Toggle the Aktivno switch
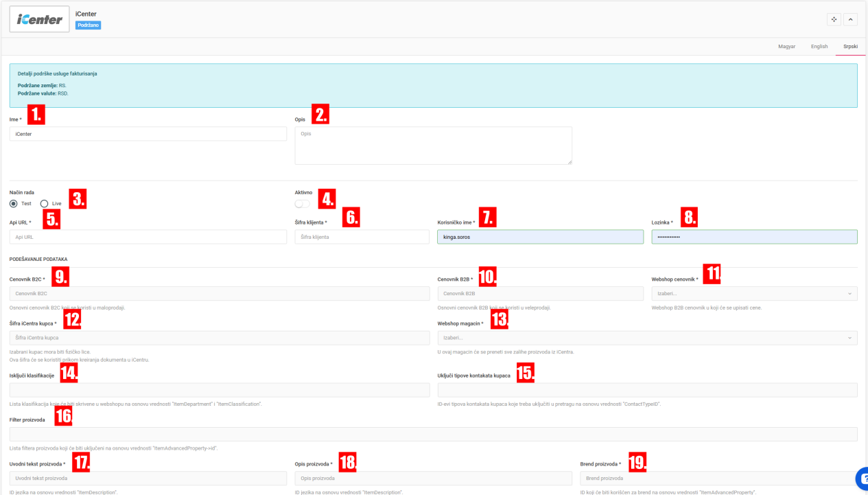Viewport: 868px width, 495px height. 302,204
